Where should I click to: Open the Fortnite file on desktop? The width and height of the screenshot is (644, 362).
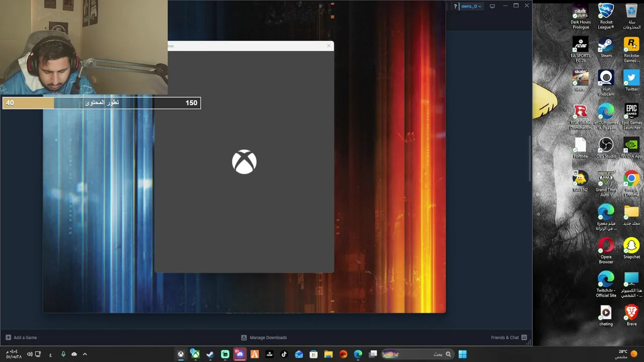pos(580,148)
